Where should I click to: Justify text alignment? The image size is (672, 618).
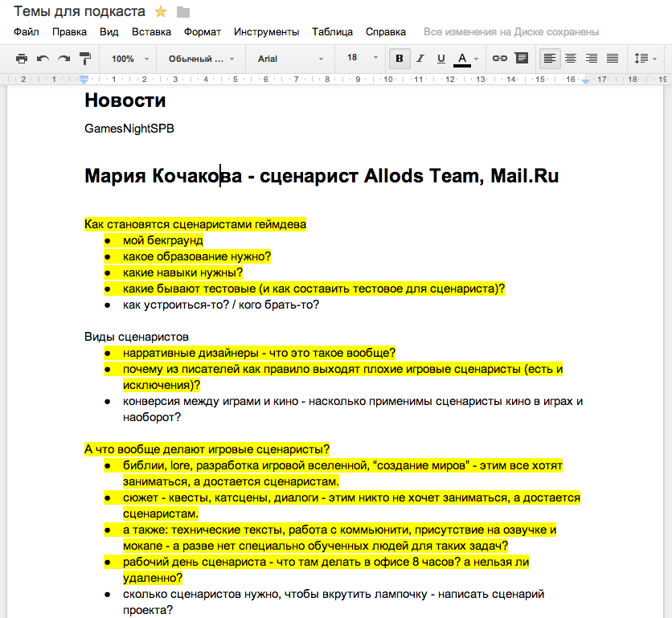pos(613,59)
